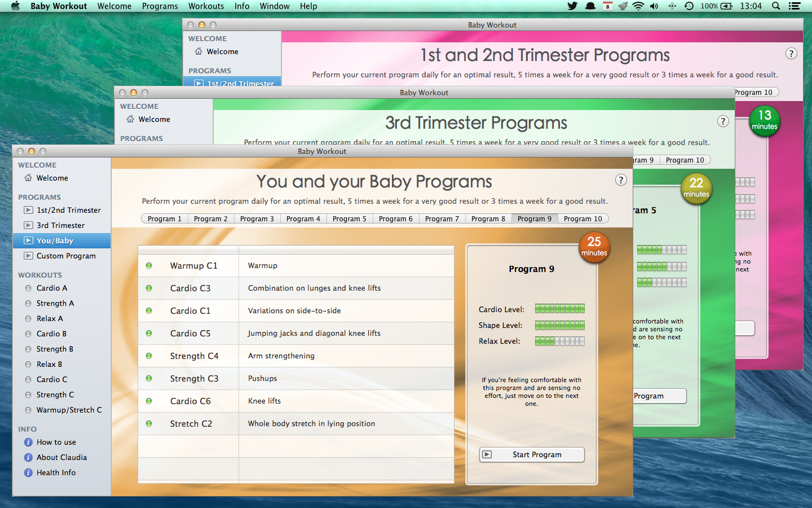Image resolution: width=812 pixels, height=508 pixels.
Task: Open the Baby Workout app menu
Action: click(x=59, y=6)
